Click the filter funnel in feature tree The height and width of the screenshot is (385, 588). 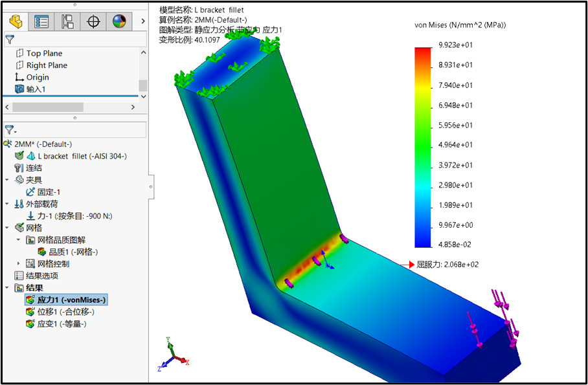point(9,40)
